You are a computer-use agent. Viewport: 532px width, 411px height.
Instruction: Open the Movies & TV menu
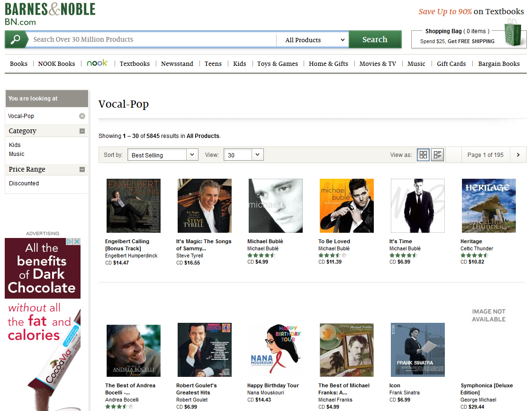tap(378, 64)
